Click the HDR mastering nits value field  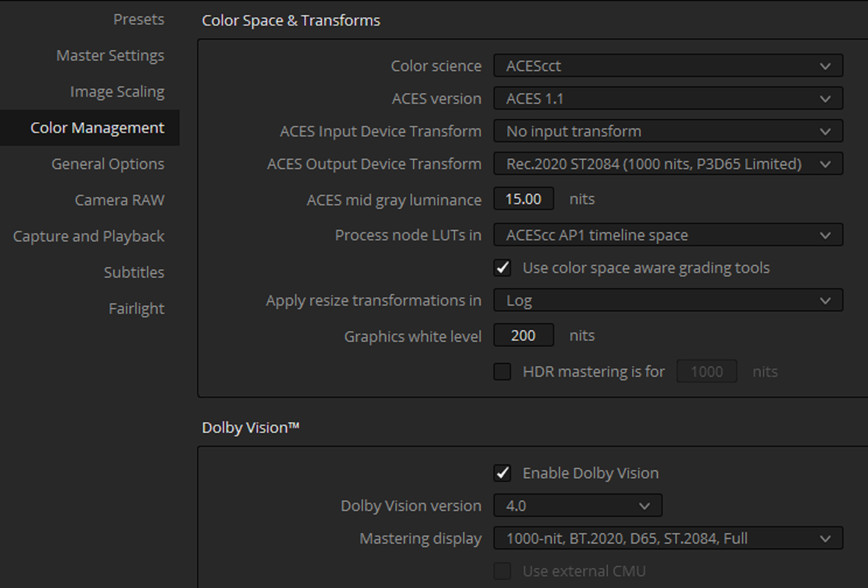[x=706, y=371]
